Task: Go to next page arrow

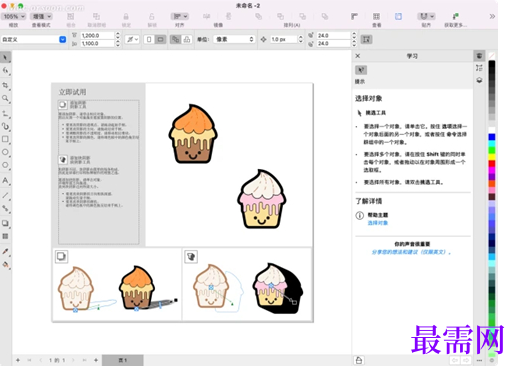Action: [73, 360]
